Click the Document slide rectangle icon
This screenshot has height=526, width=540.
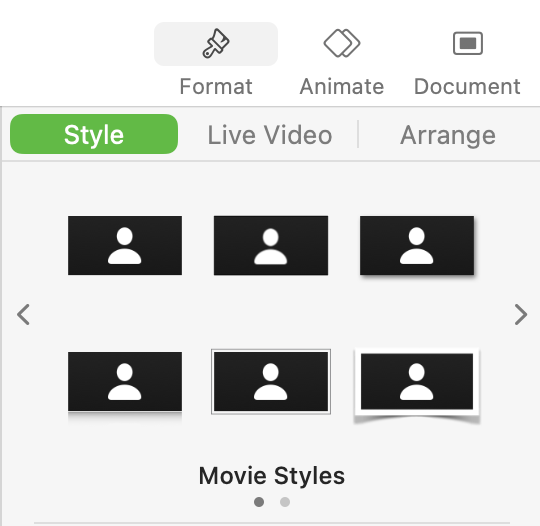pos(467,43)
